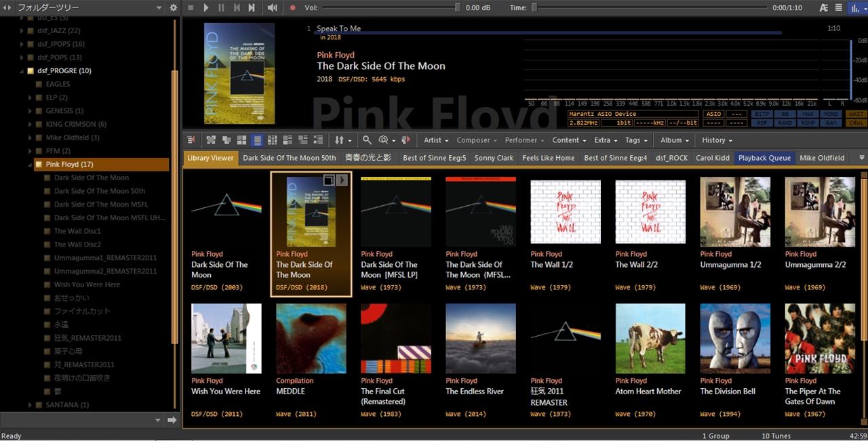Image resolution: width=868 pixels, height=441 pixels.
Task: Select the Wish You Were Here folder
Action: [x=87, y=285]
